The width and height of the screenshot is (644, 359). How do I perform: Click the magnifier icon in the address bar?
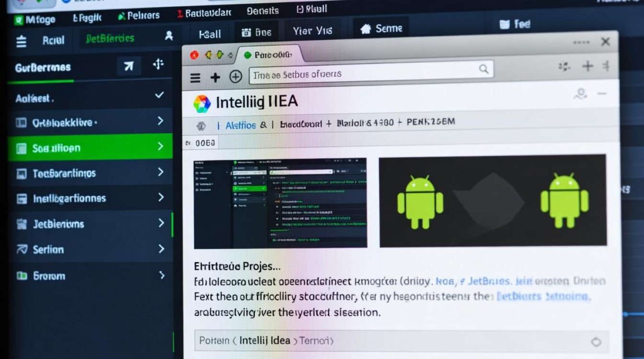(483, 69)
